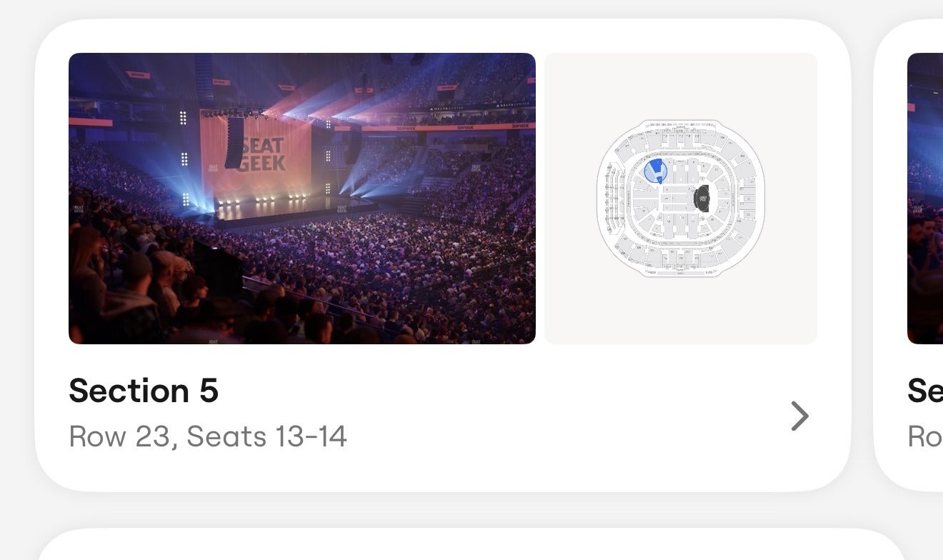Select the blue highlighted section on map
Viewport: 943px width, 560px height.
point(654,169)
